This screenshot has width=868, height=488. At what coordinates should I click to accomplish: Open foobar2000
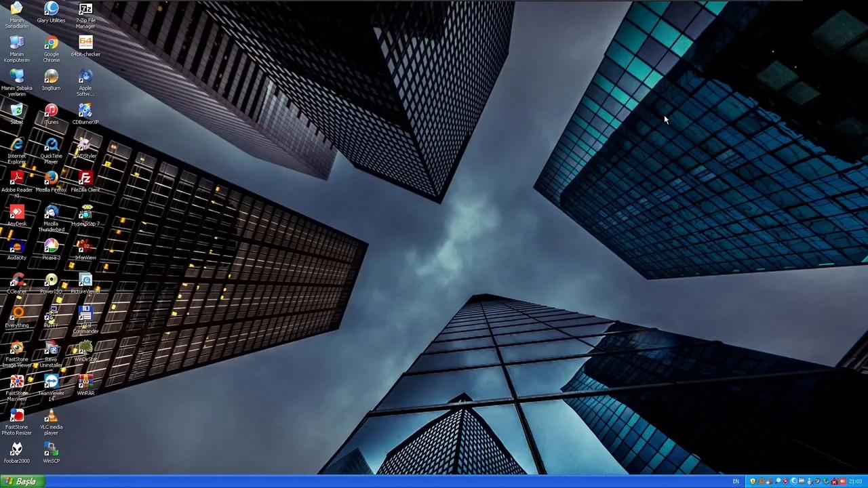point(17,451)
